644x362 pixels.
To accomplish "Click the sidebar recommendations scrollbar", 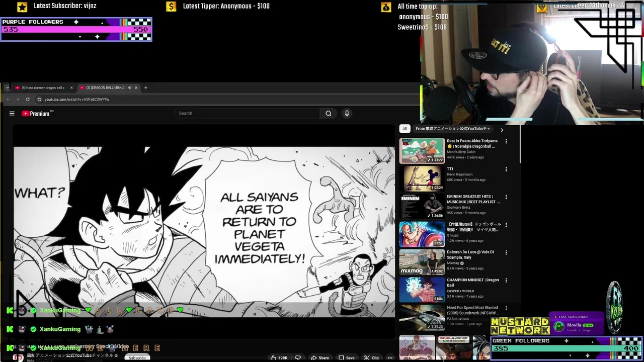I will tap(520, 145).
